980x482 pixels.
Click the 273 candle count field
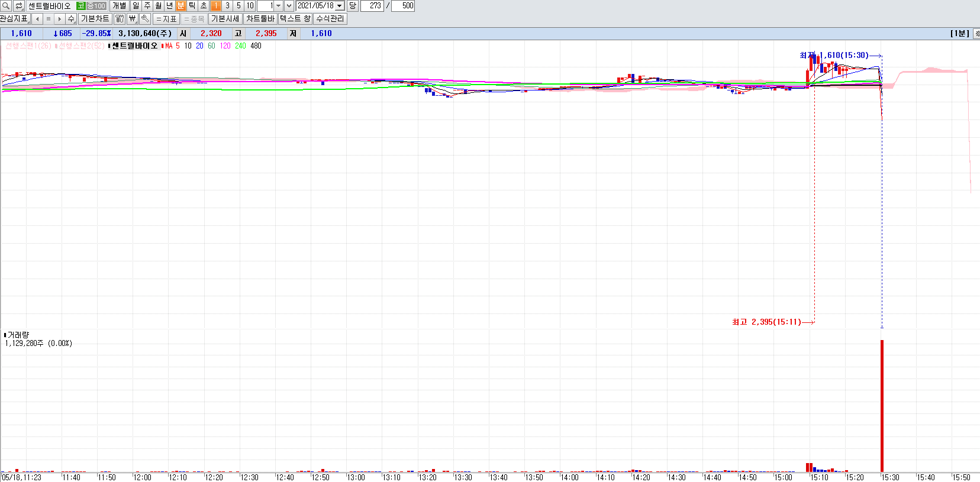point(372,6)
